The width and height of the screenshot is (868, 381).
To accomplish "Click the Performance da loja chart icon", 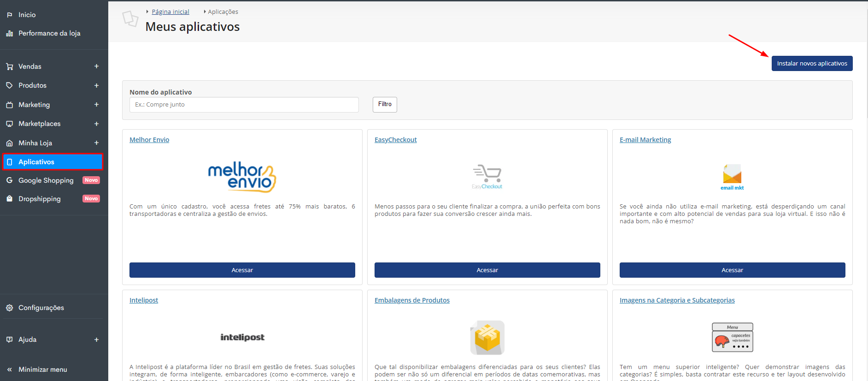I will [9, 34].
